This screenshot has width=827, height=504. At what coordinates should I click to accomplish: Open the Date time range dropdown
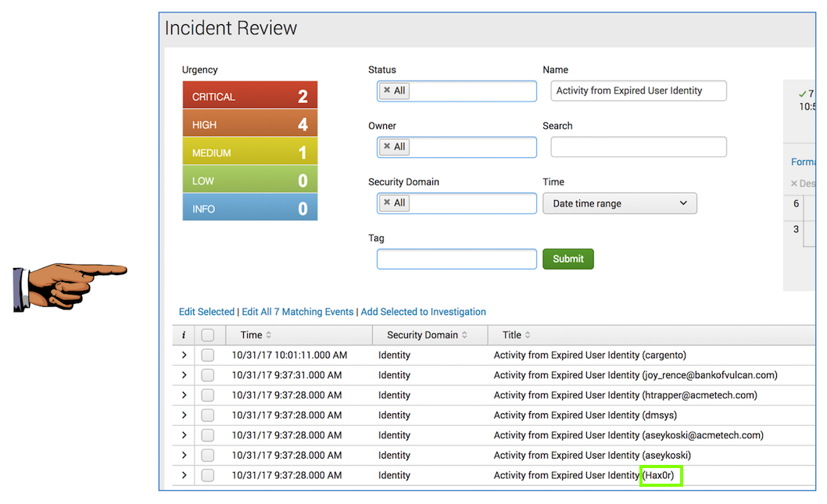click(x=619, y=203)
